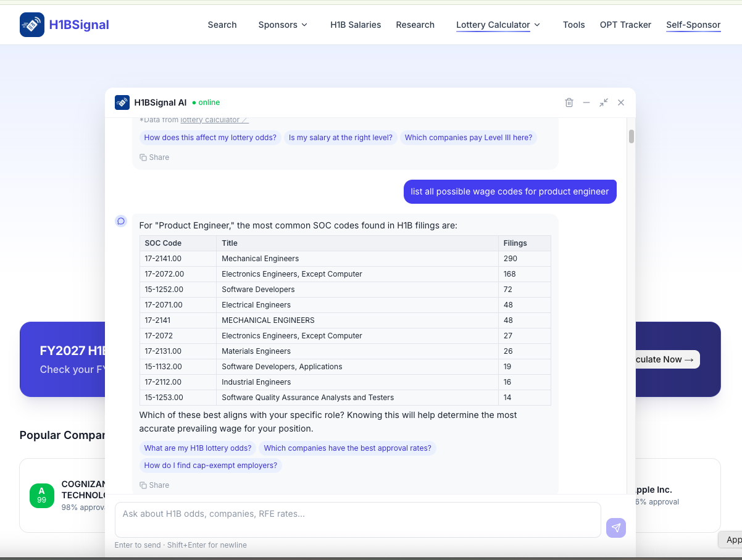
Task: Click the SOC Code column header
Action: (x=178, y=243)
